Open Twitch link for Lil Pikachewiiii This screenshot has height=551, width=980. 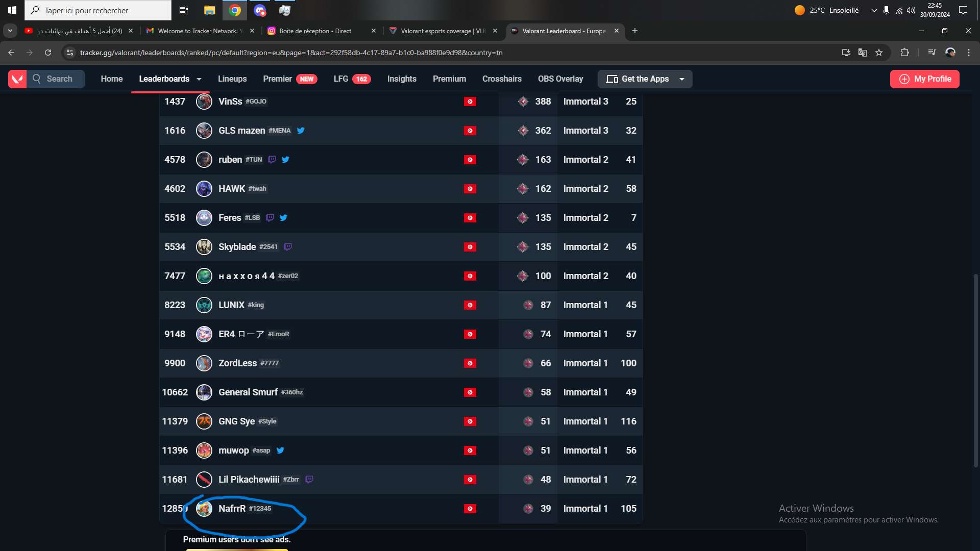point(309,480)
